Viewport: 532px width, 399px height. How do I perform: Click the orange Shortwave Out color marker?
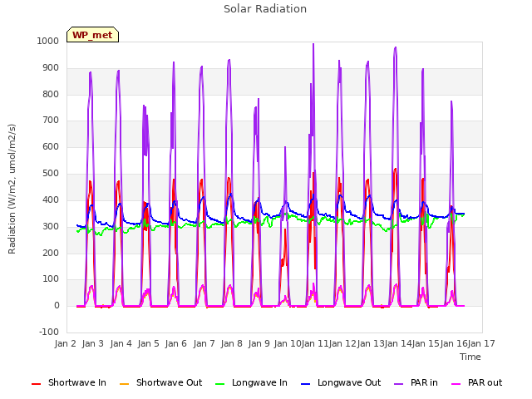124,384
